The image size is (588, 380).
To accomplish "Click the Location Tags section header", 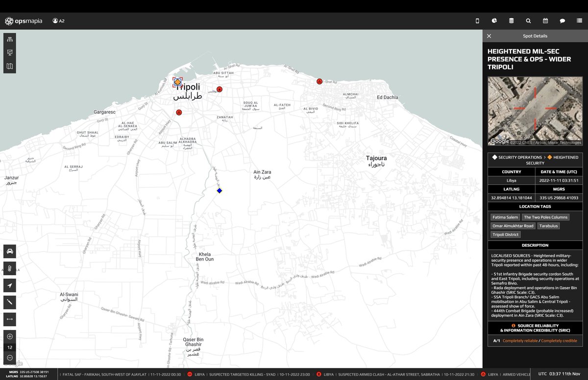I will [535, 207].
